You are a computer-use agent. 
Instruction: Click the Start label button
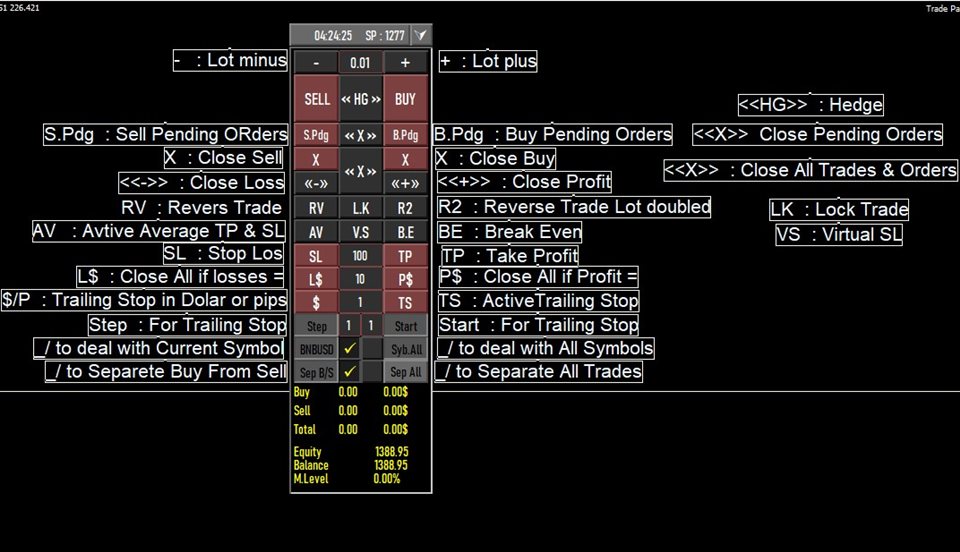(x=405, y=326)
